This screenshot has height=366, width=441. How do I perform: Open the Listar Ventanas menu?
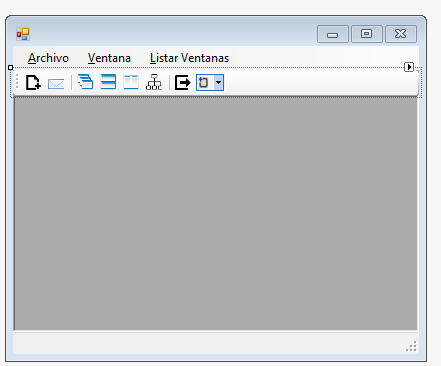coord(189,58)
